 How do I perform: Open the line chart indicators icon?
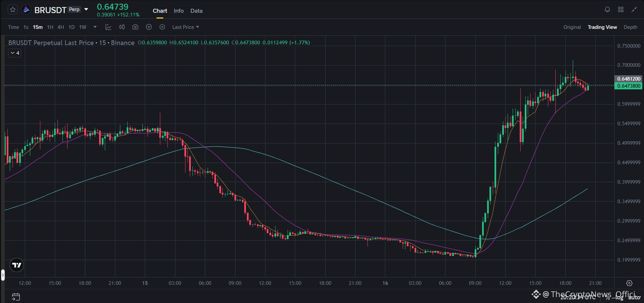pyautogui.click(x=108, y=27)
